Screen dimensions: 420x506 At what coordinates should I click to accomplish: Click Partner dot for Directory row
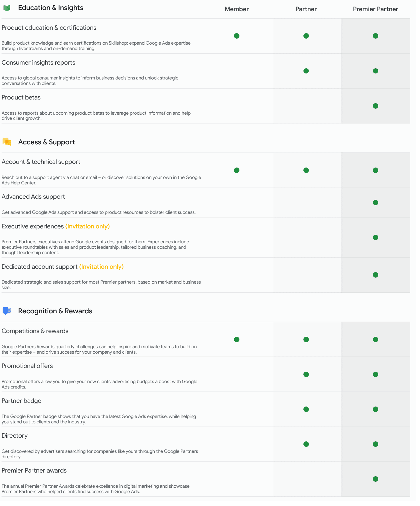pos(306,444)
